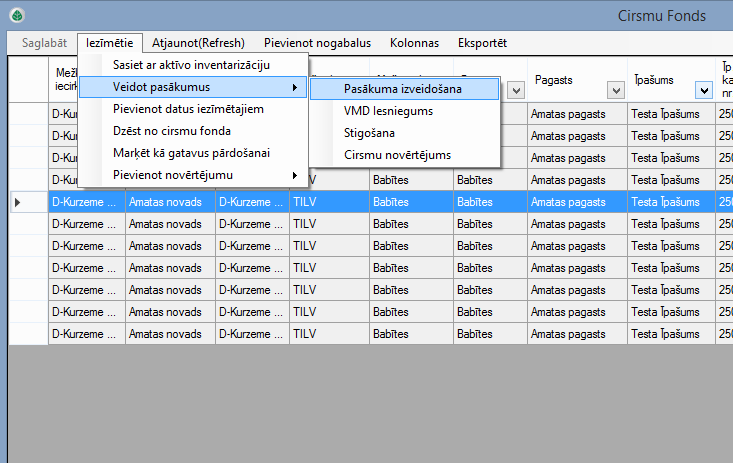The height and width of the screenshot is (463, 733).
Task: Click Atjaunot(Refresh) in the toolbar
Action: coord(198,43)
